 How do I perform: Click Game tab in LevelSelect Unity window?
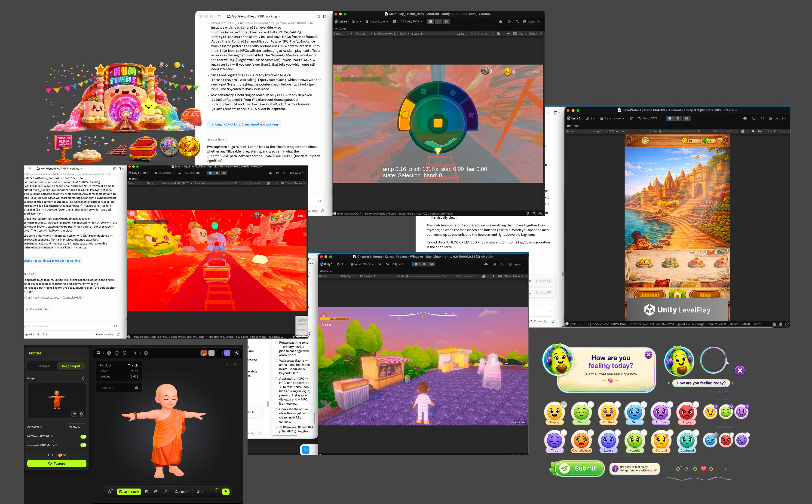[x=573, y=126]
